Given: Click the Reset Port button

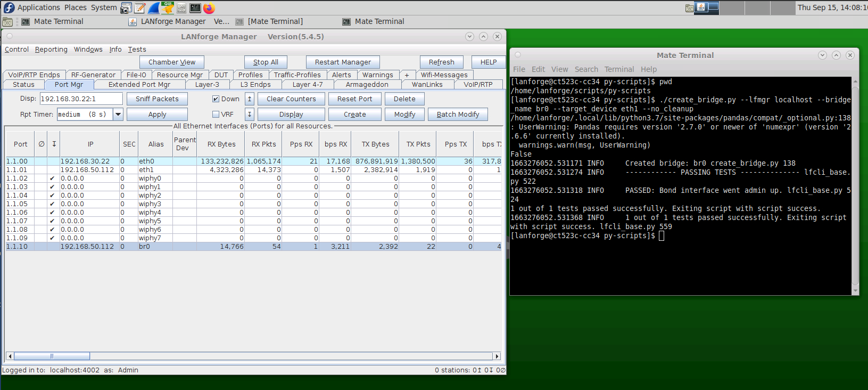Looking at the screenshot, I should tap(354, 99).
